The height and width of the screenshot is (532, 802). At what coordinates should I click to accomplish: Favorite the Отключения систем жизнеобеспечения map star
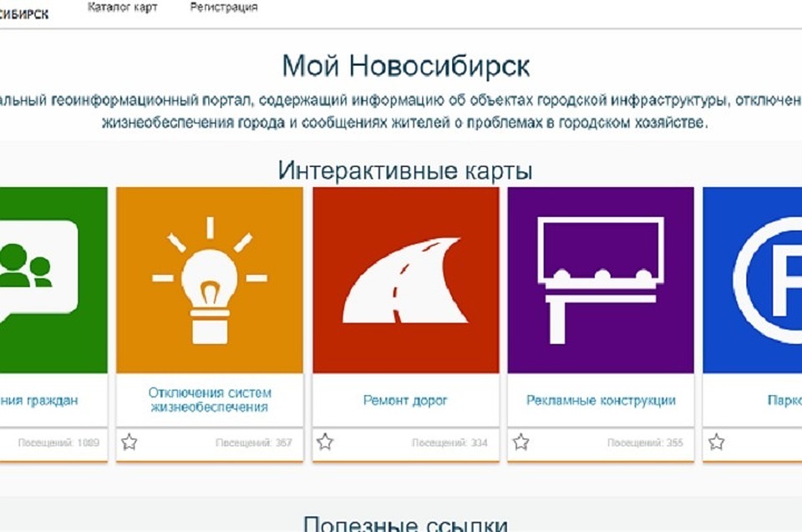pos(129,442)
